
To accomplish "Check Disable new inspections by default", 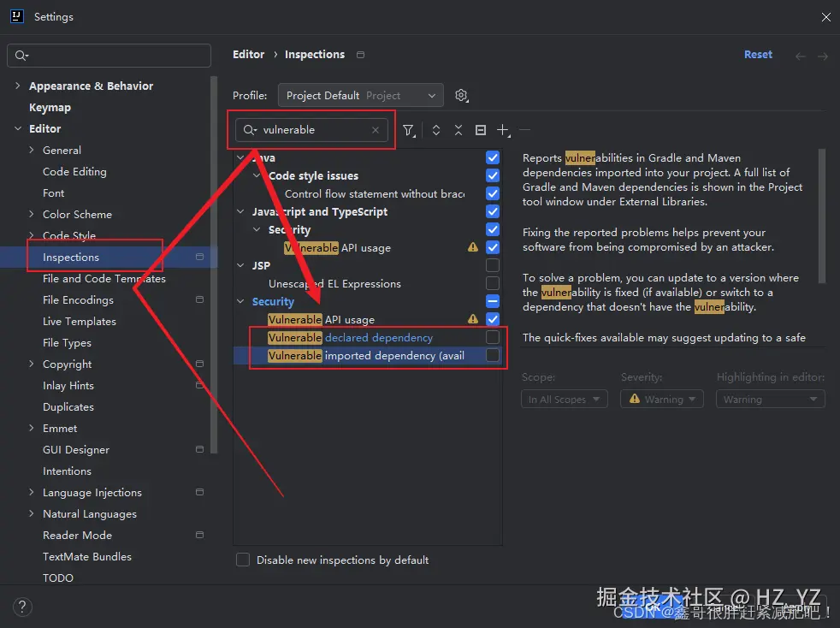I will point(243,560).
